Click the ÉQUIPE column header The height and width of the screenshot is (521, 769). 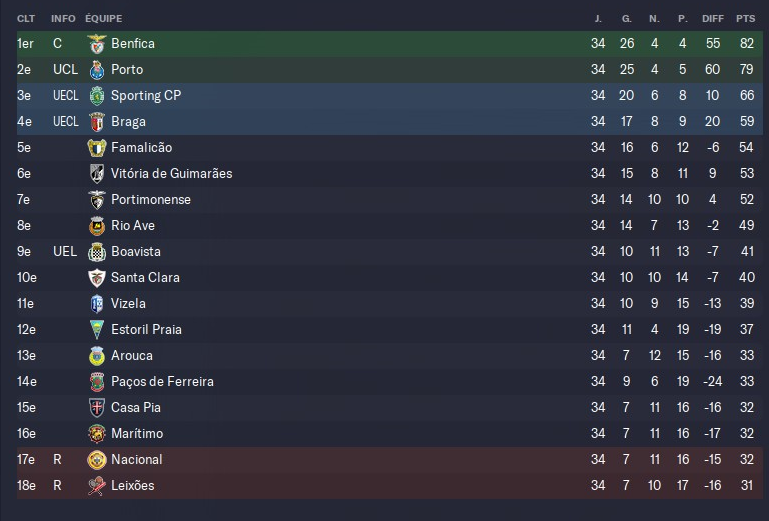click(x=104, y=19)
